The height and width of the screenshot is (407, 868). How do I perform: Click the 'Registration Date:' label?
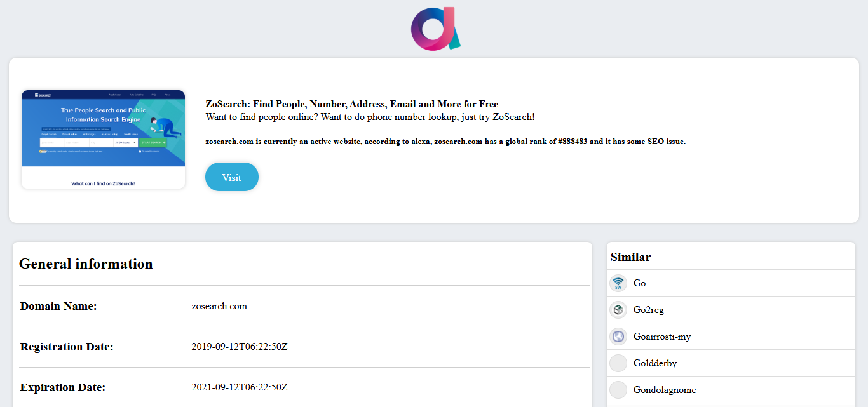pyautogui.click(x=67, y=347)
